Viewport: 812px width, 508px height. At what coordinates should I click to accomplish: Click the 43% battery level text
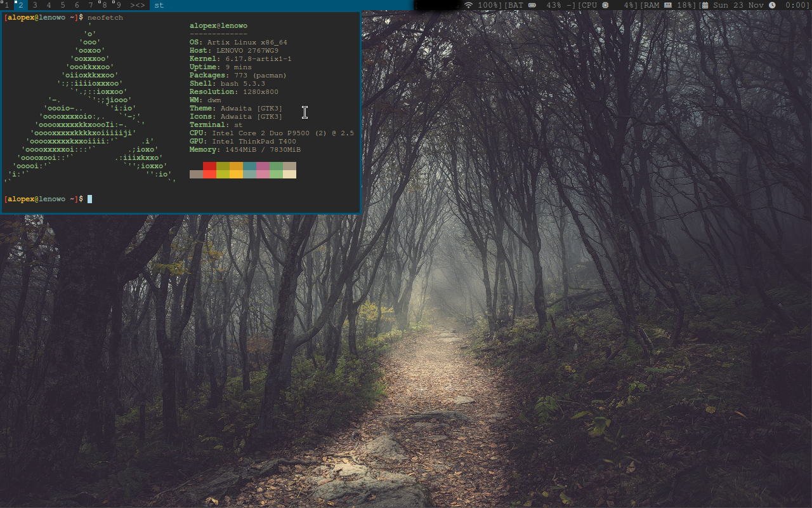tap(553, 5)
